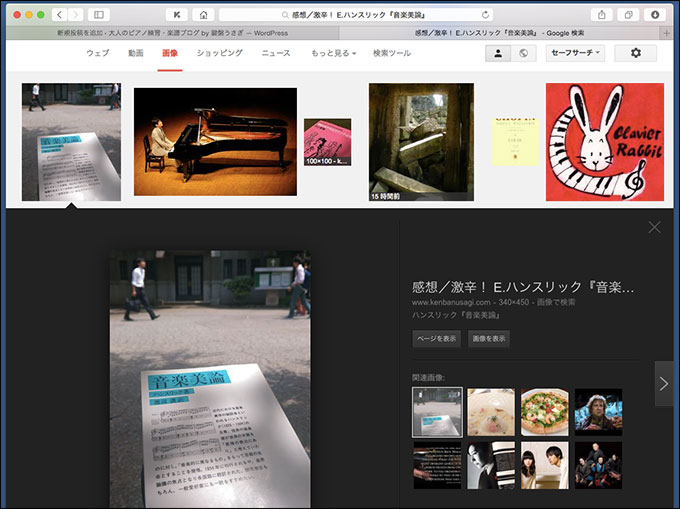Switch to the WordPress browser tab
The height and width of the screenshot is (509, 680).
click(x=173, y=33)
